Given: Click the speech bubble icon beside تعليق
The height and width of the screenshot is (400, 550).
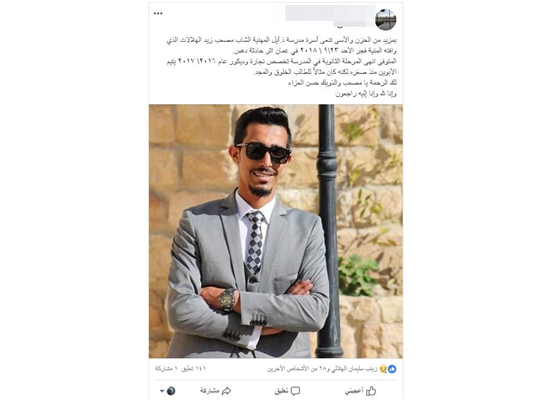Looking at the screenshot, I should point(295,391).
